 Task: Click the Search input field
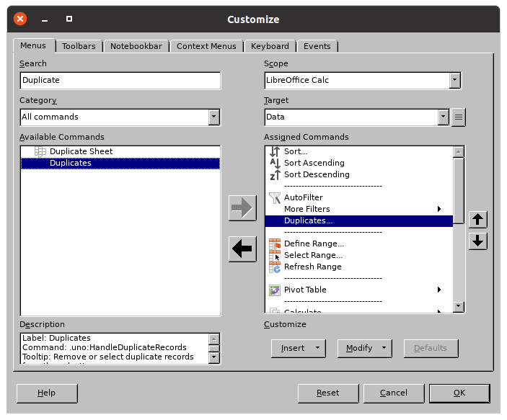pyautogui.click(x=120, y=80)
